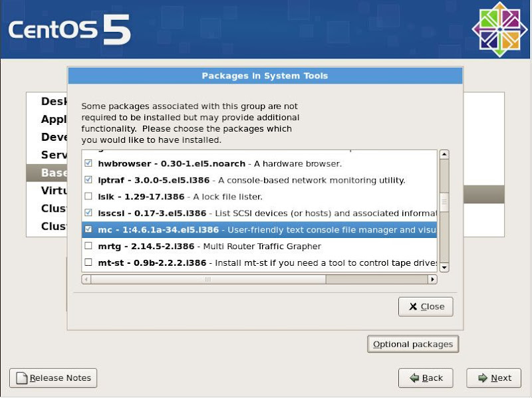Click the green Back arrow icon
The height and width of the screenshot is (398, 532).
pos(414,378)
